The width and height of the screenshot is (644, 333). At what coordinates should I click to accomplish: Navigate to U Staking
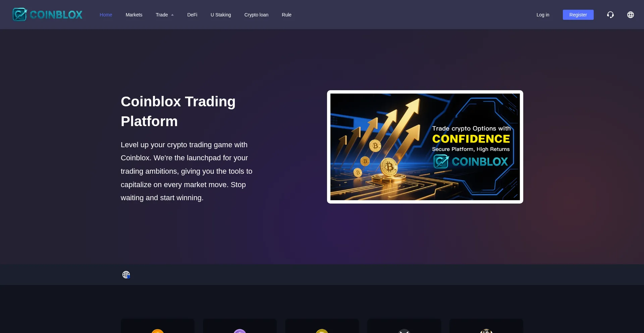(x=221, y=15)
